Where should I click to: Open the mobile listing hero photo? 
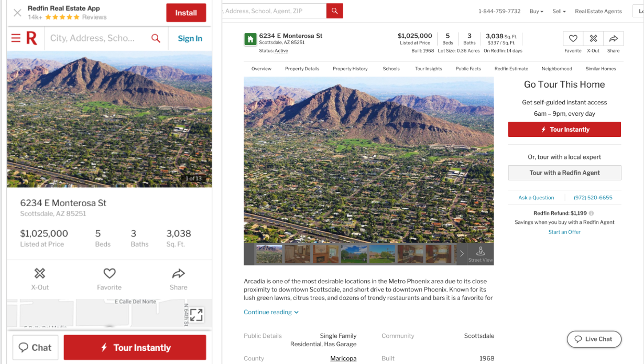pos(110,119)
